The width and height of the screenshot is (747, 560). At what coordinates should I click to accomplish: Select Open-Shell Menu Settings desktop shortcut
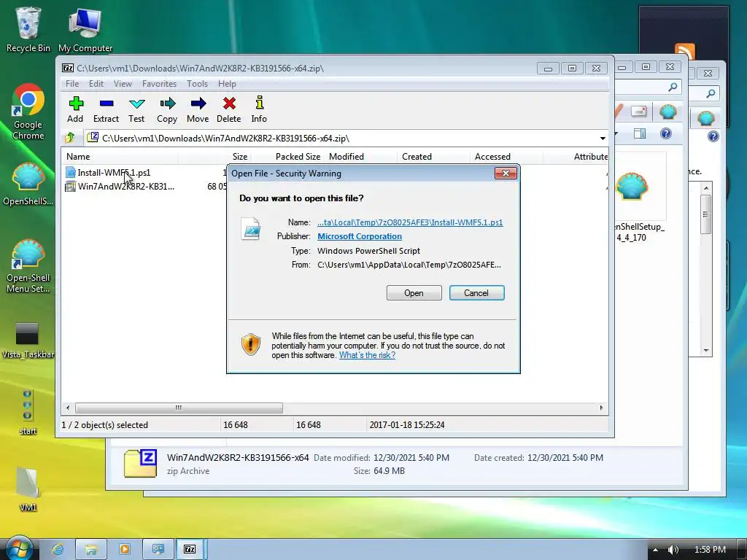[x=28, y=265]
